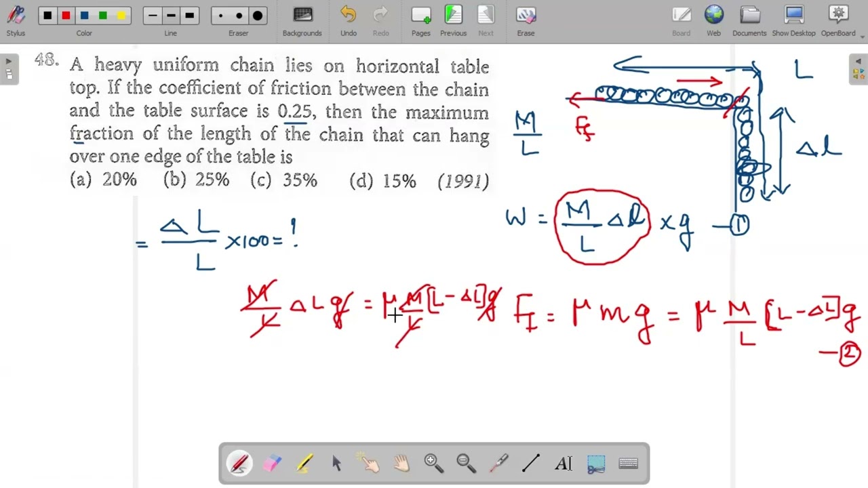Pick the blue pen color

[x=84, y=16]
